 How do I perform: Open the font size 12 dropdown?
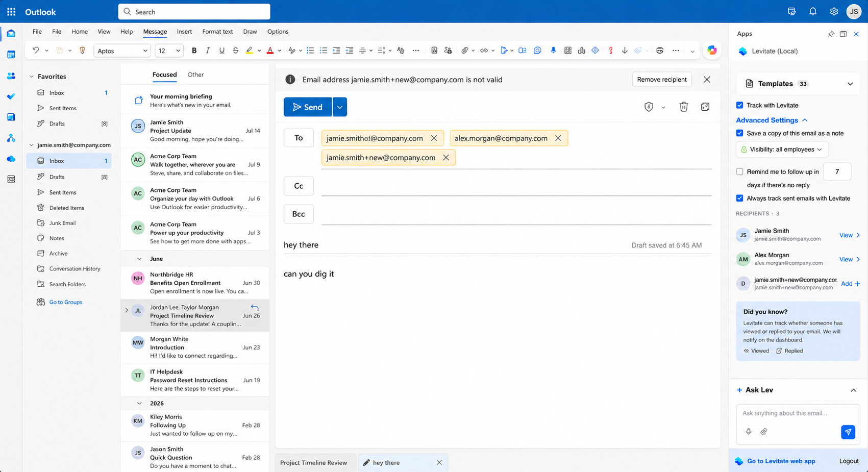coord(169,51)
